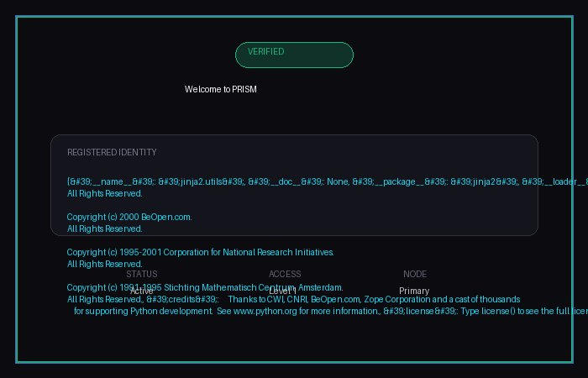Click the STATUS label

click(142, 274)
